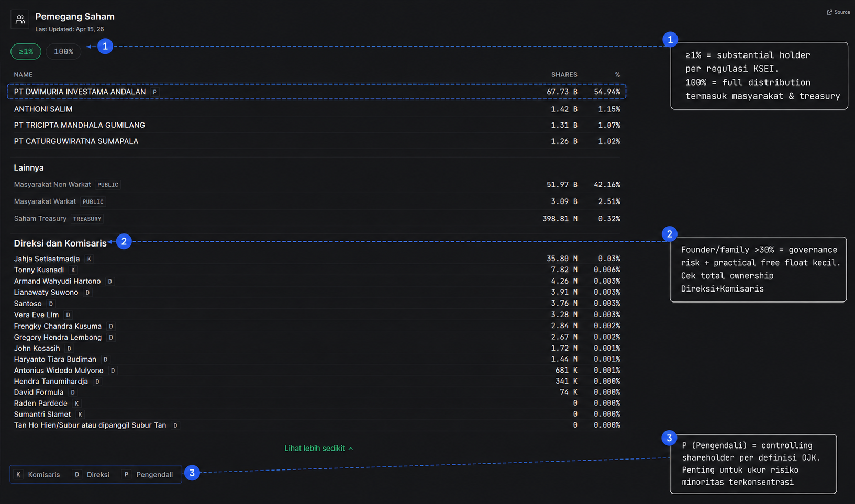Click the Tan Ho Hien/Subur name
The width and height of the screenshot is (855, 504).
click(x=90, y=425)
